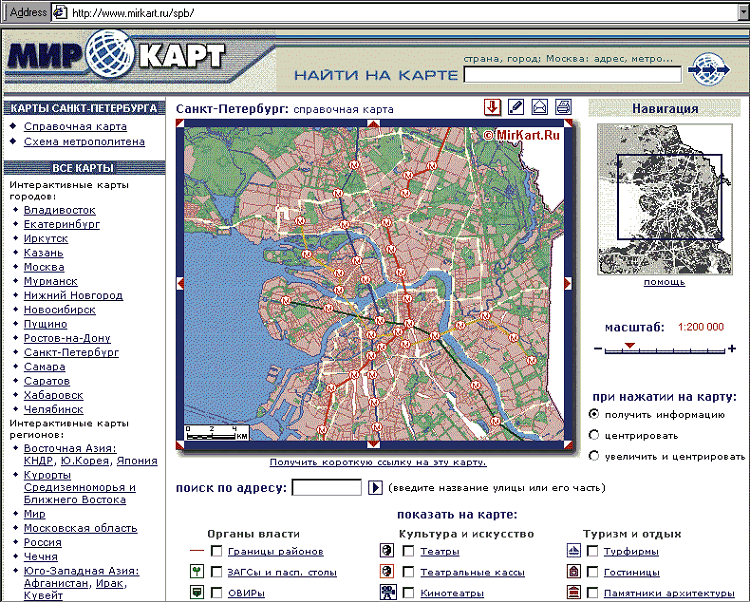Pan map to the bottom-left corner arrow

(180, 445)
